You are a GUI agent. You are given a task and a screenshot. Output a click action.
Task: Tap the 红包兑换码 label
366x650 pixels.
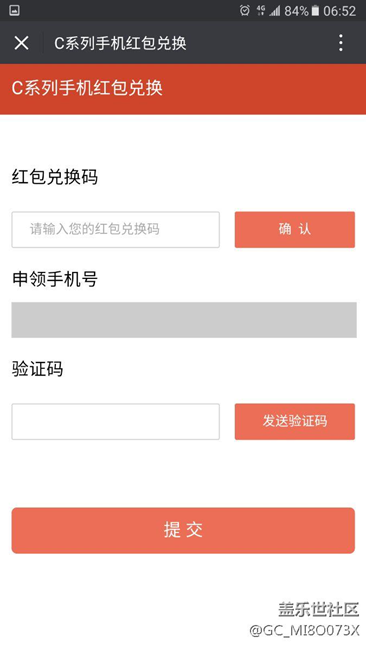tap(55, 177)
